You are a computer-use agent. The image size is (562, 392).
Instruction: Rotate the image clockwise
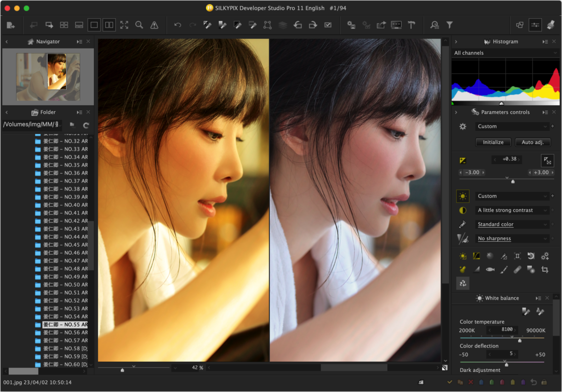[x=313, y=25]
